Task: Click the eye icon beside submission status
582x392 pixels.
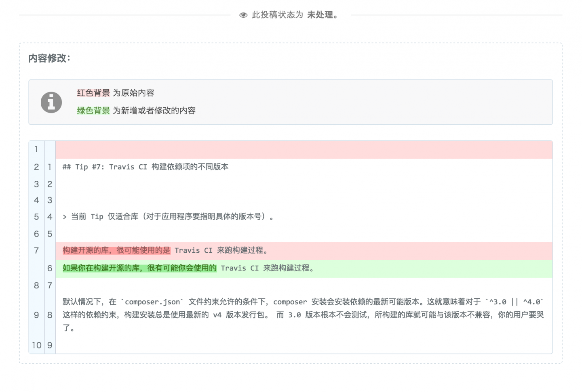Action: 243,15
